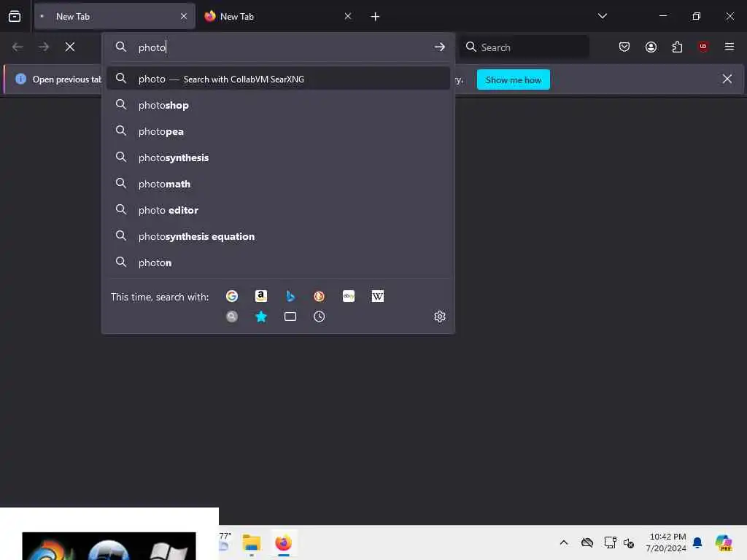This screenshot has height=560, width=747.
Task: Click the Go arrow in address bar
Action: (439, 47)
